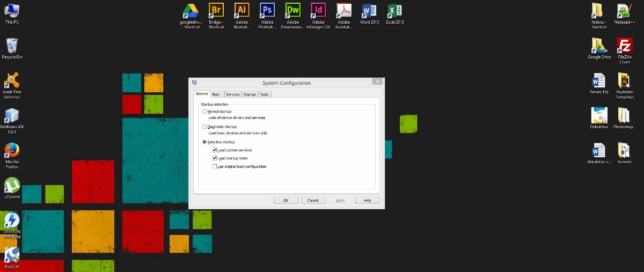Screen dimensions: 644x272
Task: Open the Adobe Illustrator desktop icon
Action: (x=241, y=11)
